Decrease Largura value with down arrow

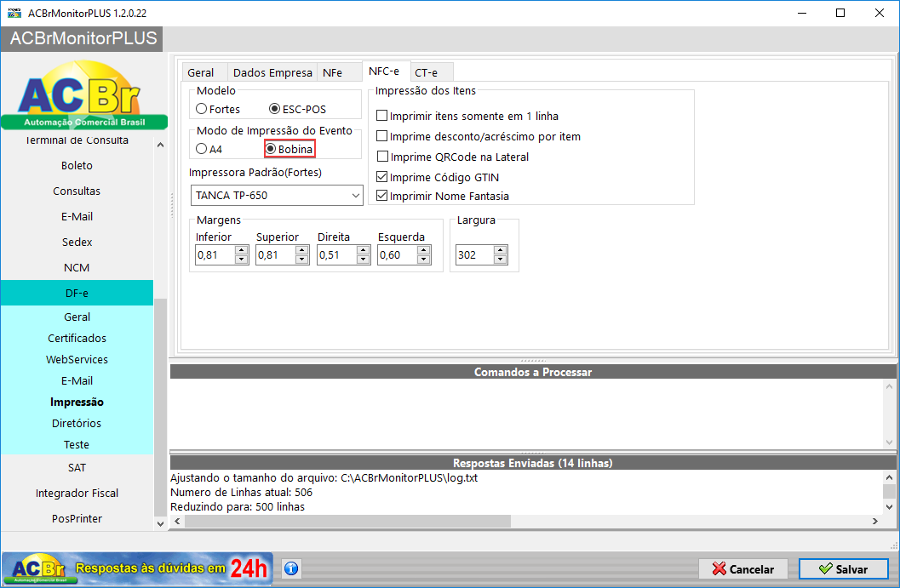point(501,260)
